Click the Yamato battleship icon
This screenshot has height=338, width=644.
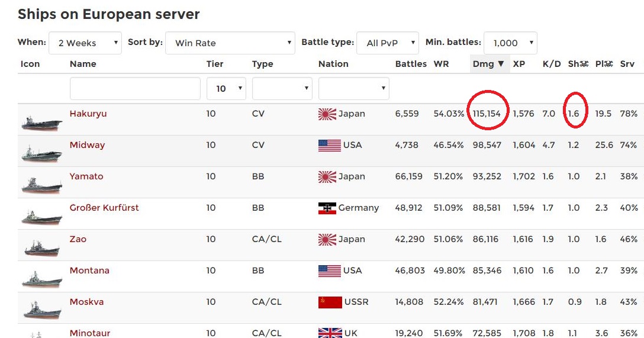click(x=41, y=184)
